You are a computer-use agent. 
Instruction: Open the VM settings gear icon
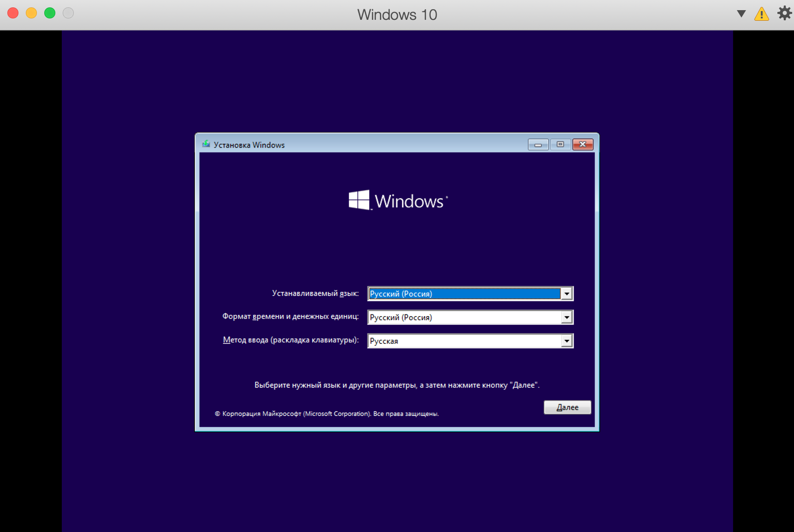[784, 13]
